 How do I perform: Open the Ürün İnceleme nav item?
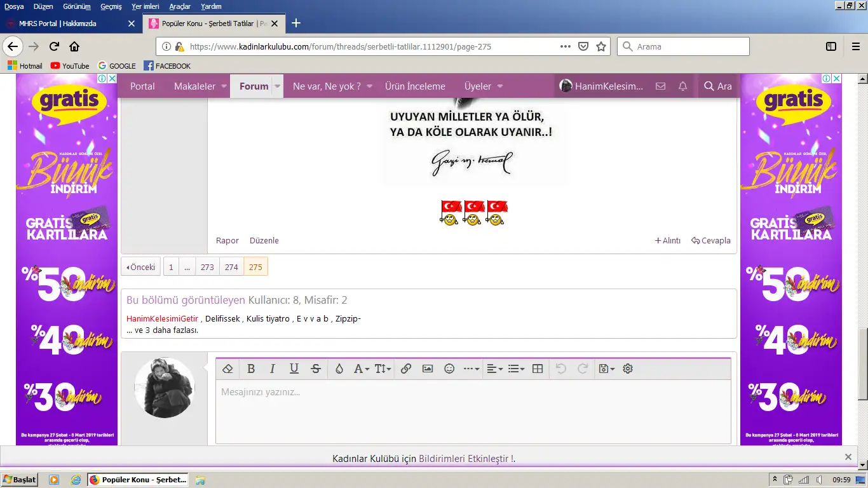click(415, 86)
